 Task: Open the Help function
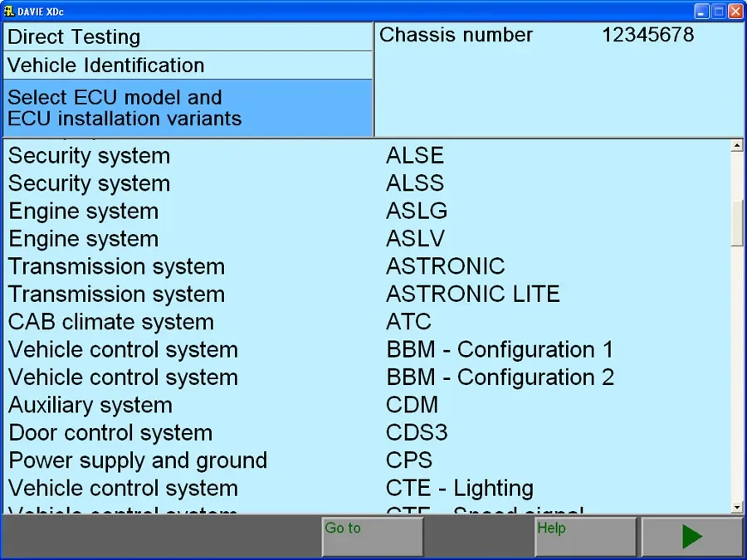(585, 535)
